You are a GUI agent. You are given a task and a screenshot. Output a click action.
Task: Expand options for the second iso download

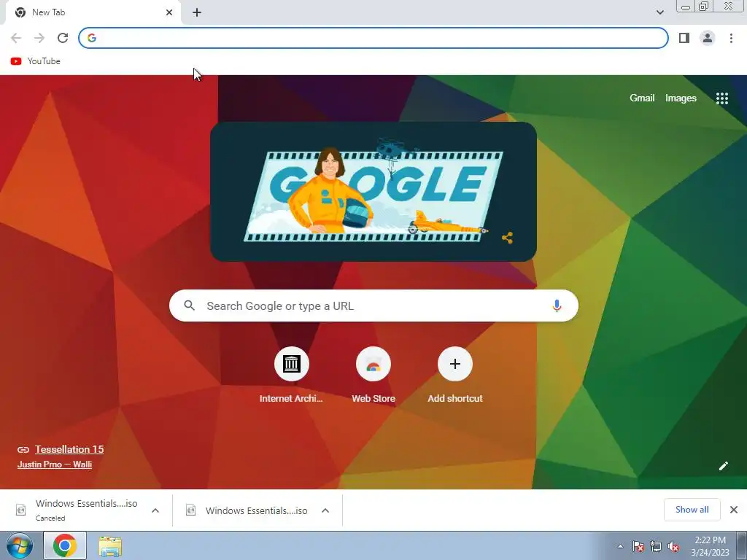tap(325, 510)
